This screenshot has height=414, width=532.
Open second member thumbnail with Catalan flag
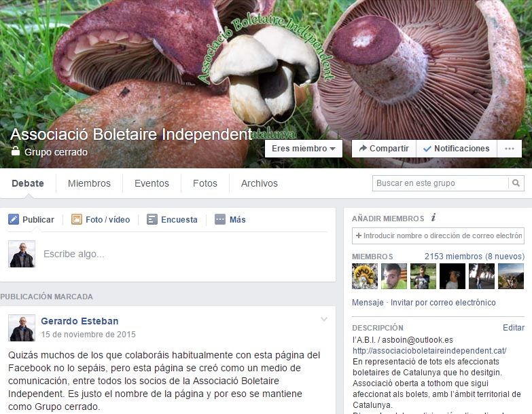(x=394, y=276)
